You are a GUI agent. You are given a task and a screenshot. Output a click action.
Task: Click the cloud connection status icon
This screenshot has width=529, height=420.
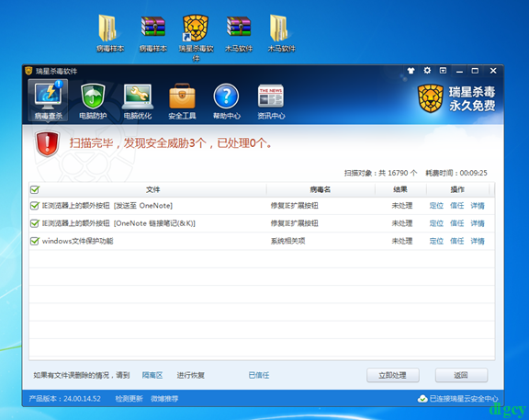tap(422, 399)
